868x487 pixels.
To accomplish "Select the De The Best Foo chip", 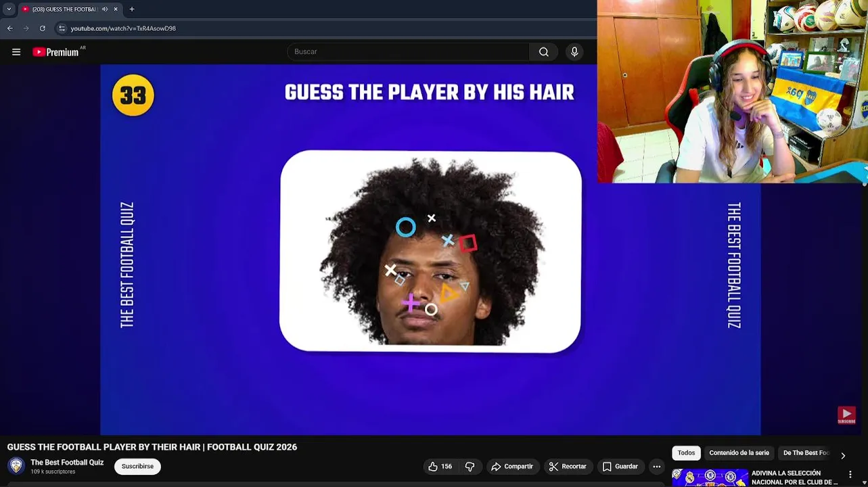I will tap(806, 453).
